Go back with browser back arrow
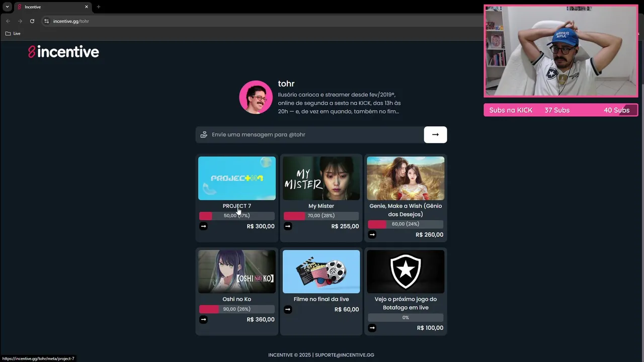Screen dimensions: 644x362 coord(8,21)
